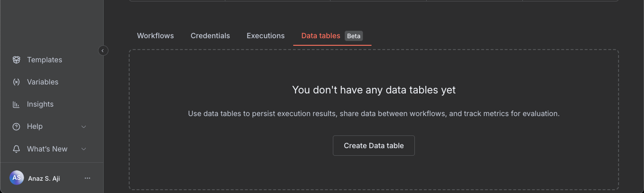Switch to the Workflows tab
The image size is (644, 193).
coord(155,36)
